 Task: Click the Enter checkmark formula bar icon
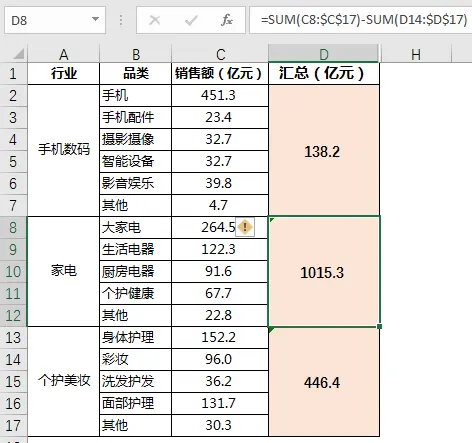pyautogui.click(x=191, y=20)
